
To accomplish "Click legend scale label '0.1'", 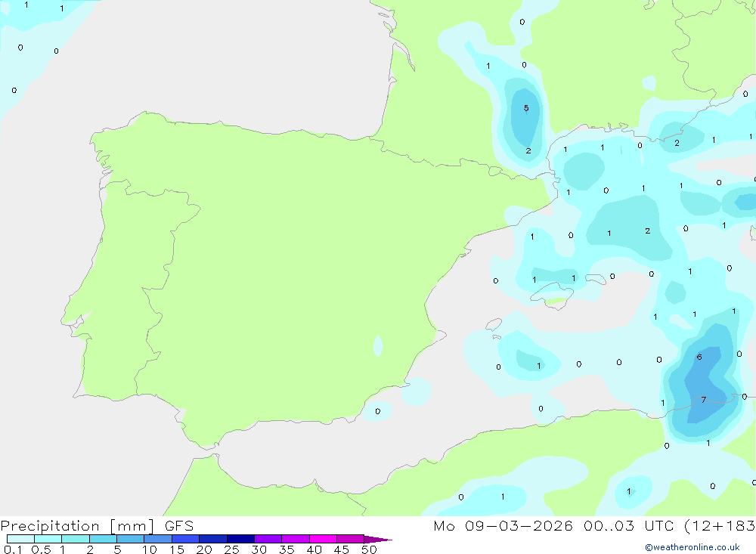I will tap(13, 549).
